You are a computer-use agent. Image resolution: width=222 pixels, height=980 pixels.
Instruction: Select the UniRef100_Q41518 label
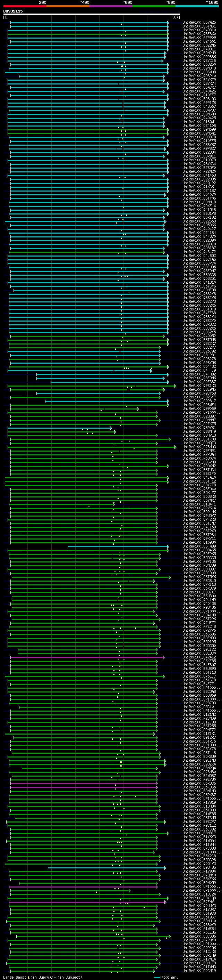[199, 210]
